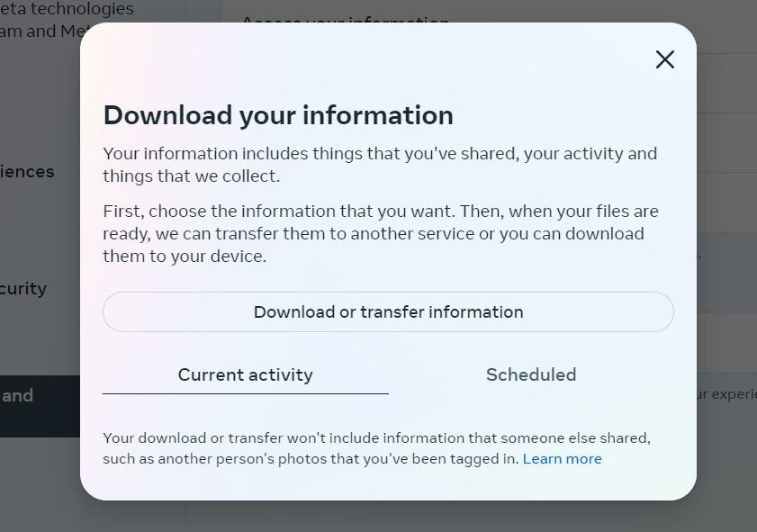Click paragraph starting "Your information includes things"
757x532 pixels.
coord(380,165)
